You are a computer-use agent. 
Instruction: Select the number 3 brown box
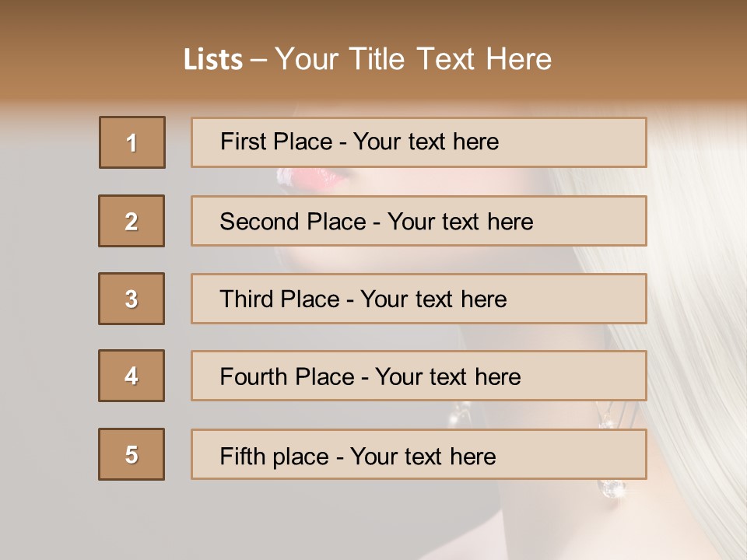click(x=132, y=299)
